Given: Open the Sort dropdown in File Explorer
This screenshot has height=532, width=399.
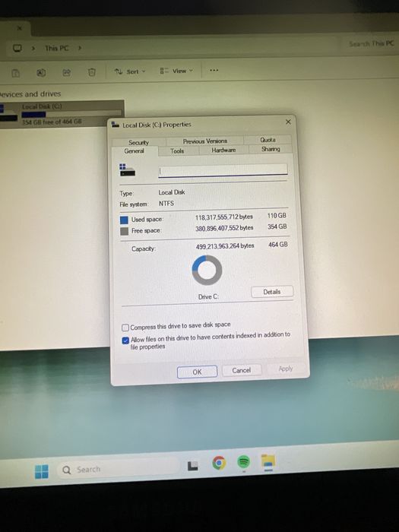Looking at the screenshot, I should [130, 71].
